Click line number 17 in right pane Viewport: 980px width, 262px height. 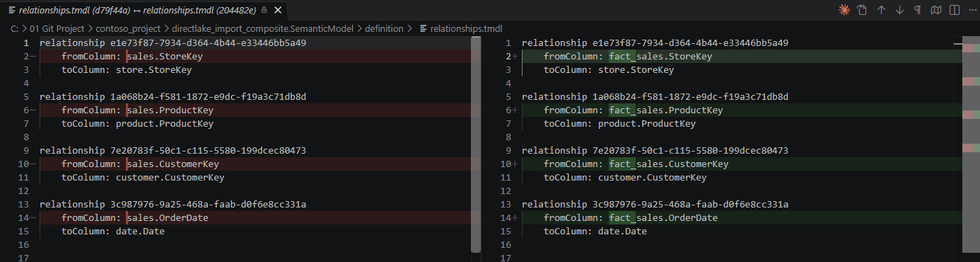505,258
